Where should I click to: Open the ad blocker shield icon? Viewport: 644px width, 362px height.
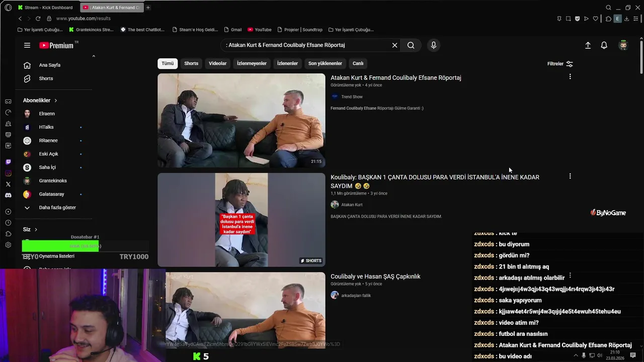577,19
